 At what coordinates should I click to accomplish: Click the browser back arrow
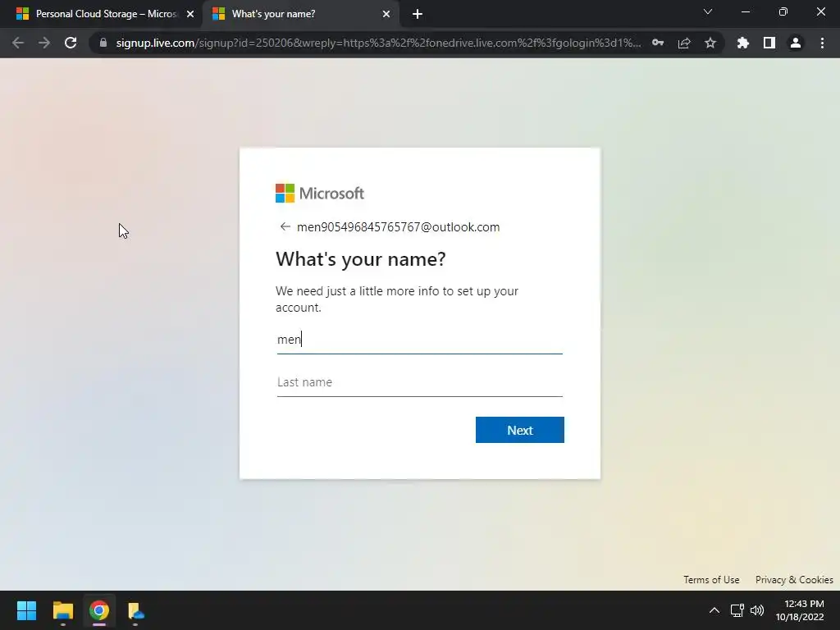(18, 43)
